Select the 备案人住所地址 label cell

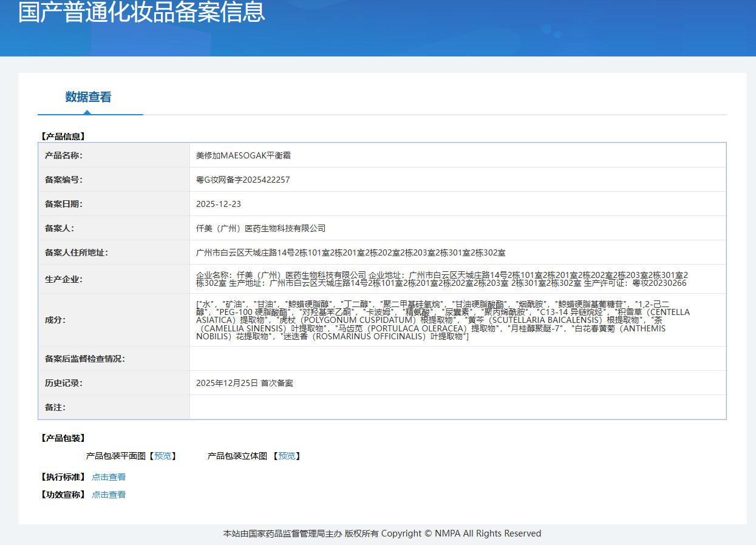(114, 252)
